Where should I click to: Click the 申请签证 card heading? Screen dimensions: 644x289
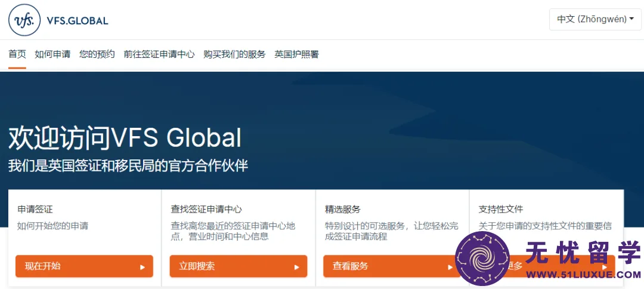click(35, 209)
